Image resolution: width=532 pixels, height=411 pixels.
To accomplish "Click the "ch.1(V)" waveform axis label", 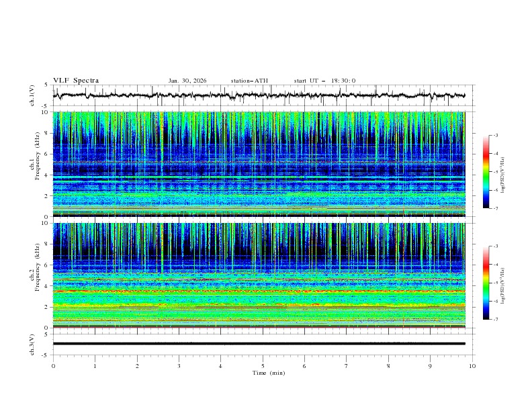I will (32, 95).
